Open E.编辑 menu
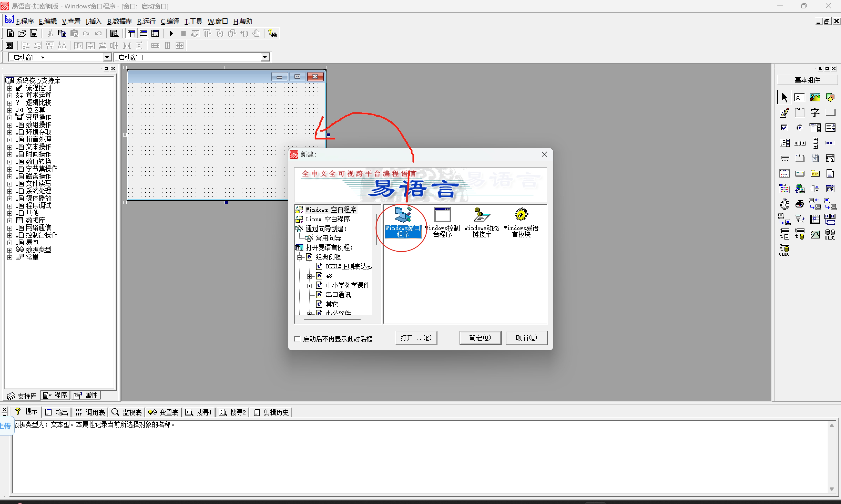 [x=48, y=21]
